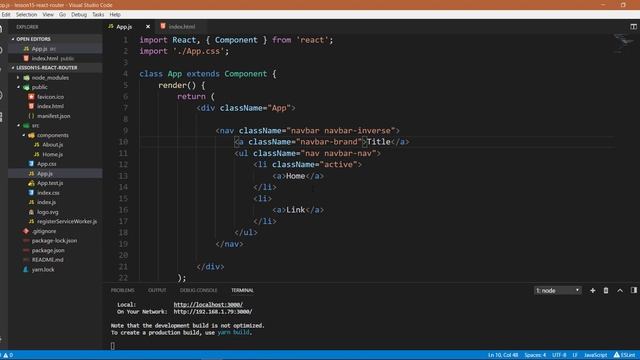Open About.js in components
Screen dimensions: 640x360
[53, 144]
